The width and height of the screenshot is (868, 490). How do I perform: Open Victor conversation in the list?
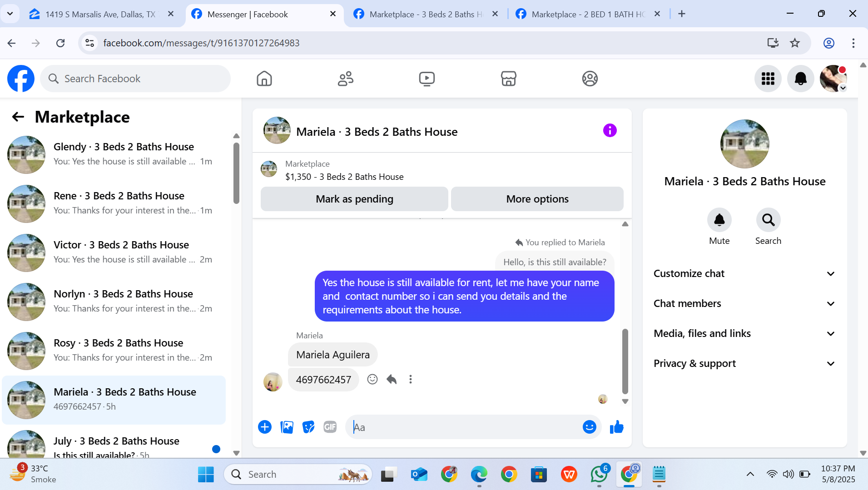114,252
